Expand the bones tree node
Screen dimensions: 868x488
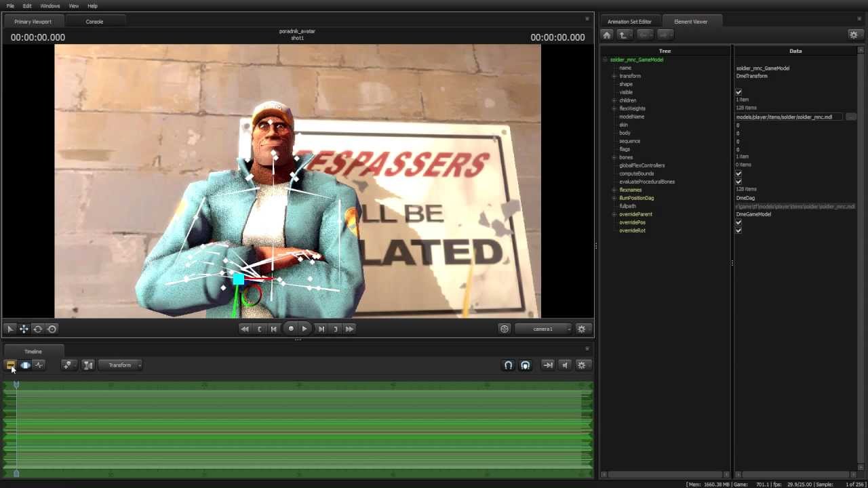614,157
